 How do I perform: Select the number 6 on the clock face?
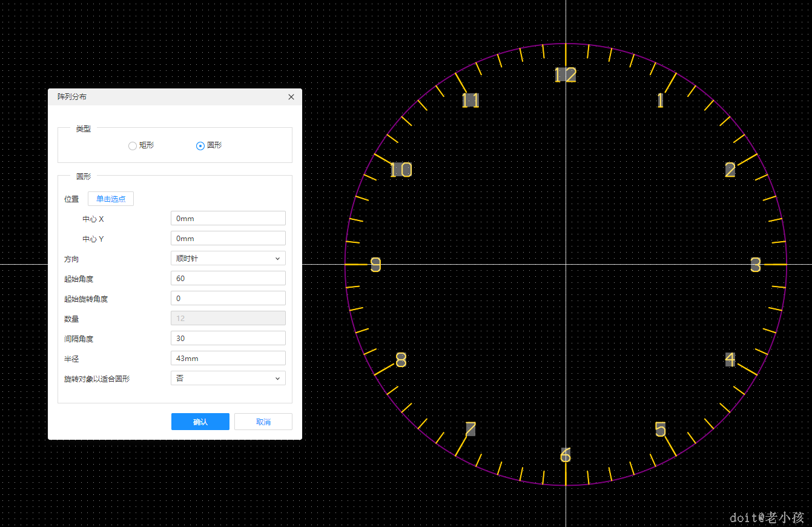pyautogui.click(x=566, y=455)
